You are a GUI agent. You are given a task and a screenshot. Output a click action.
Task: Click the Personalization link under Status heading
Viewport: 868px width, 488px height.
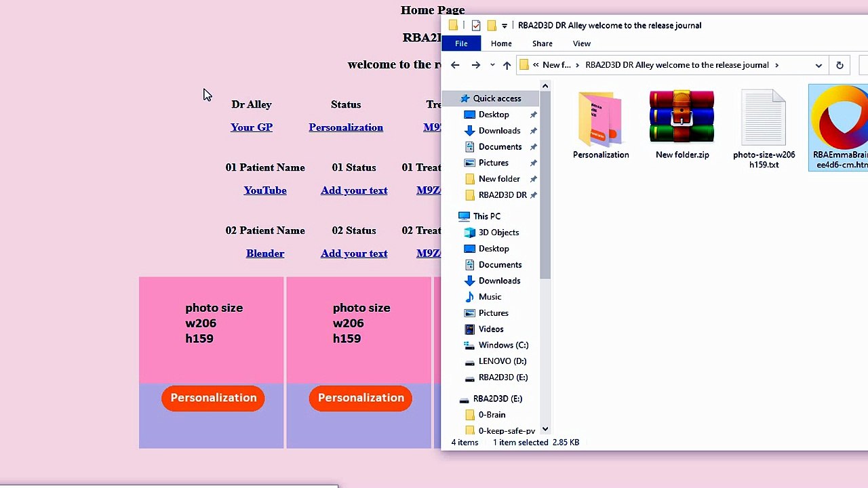[346, 127]
